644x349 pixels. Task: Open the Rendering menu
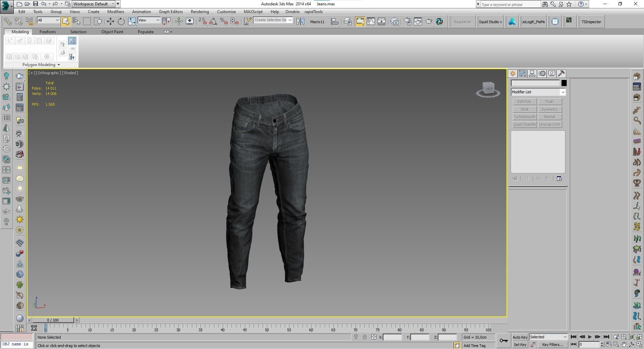[x=200, y=12]
